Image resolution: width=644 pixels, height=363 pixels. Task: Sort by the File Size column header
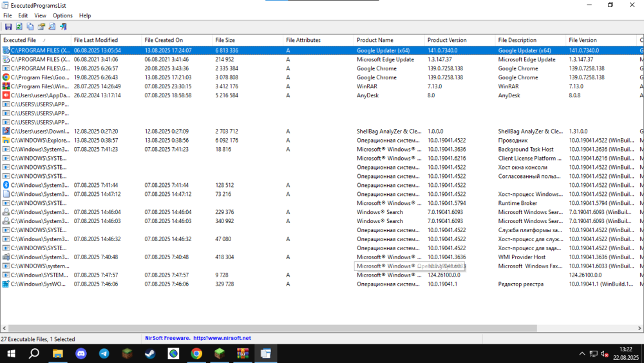[247, 40]
